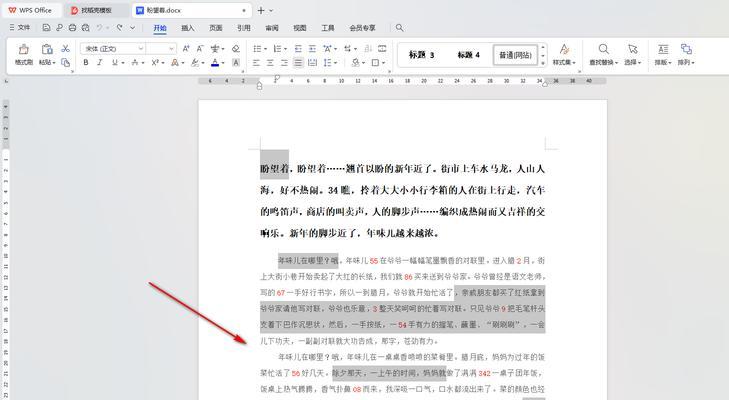Switch to the 引用 (References) tab
Viewport: 729px width, 400px height.
[x=244, y=28]
